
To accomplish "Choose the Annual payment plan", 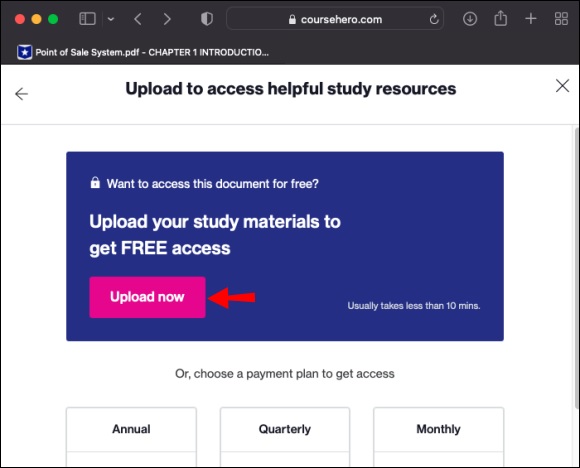I will (x=131, y=429).
